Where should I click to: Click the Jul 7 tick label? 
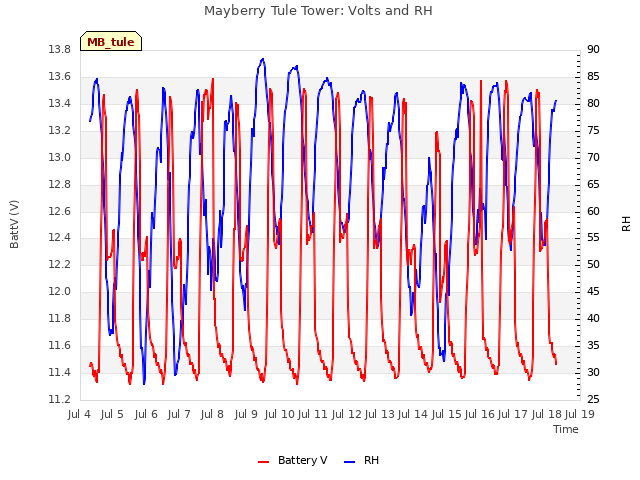179,414
